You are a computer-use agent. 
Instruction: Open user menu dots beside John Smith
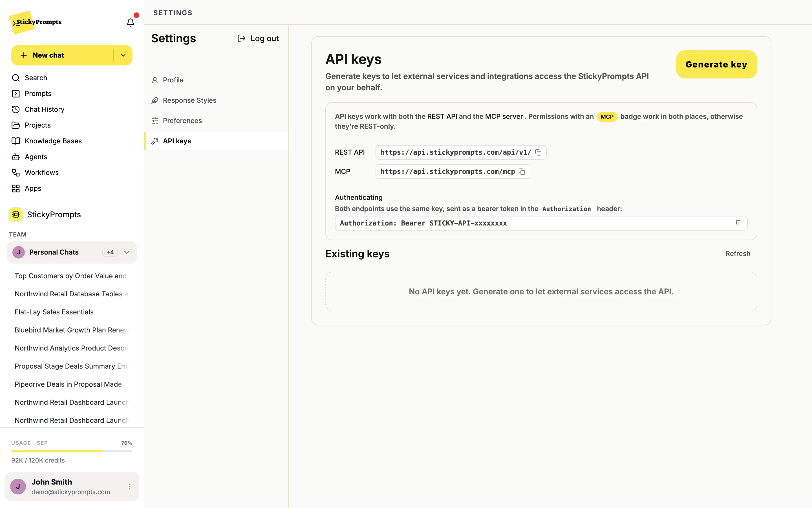[129, 487]
